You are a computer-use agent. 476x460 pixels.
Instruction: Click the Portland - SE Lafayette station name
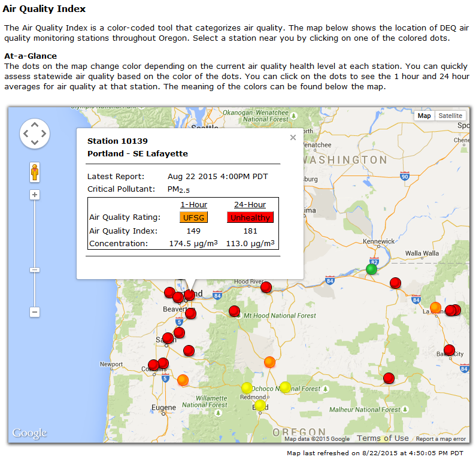[138, 154]
